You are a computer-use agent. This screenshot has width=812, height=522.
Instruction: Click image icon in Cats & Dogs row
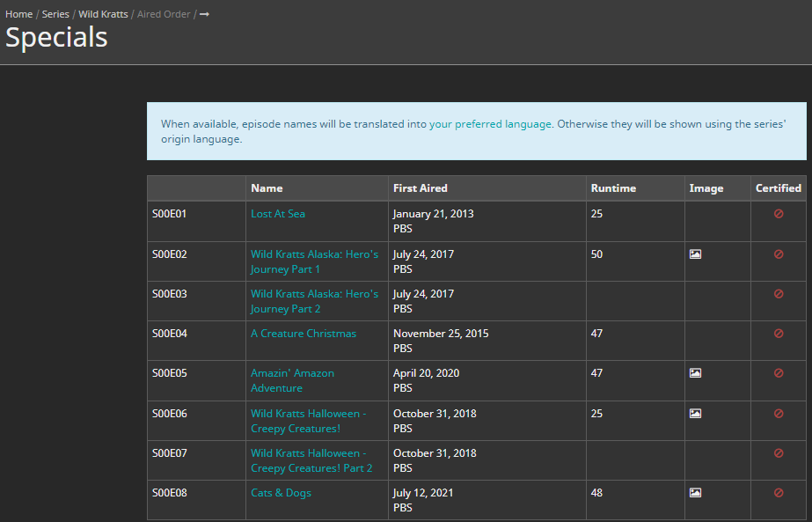(x=695, y=493)
